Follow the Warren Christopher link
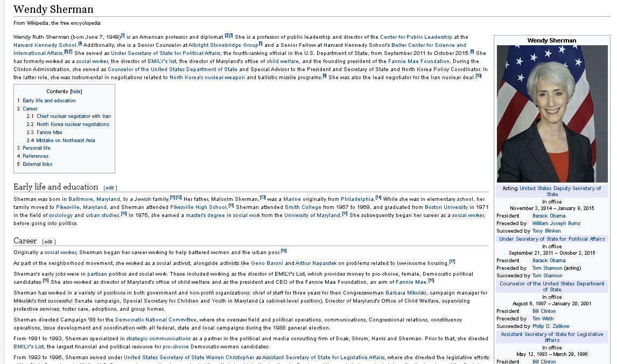The width and height of the screenshot is (617, 364). (x=230, y=358)
